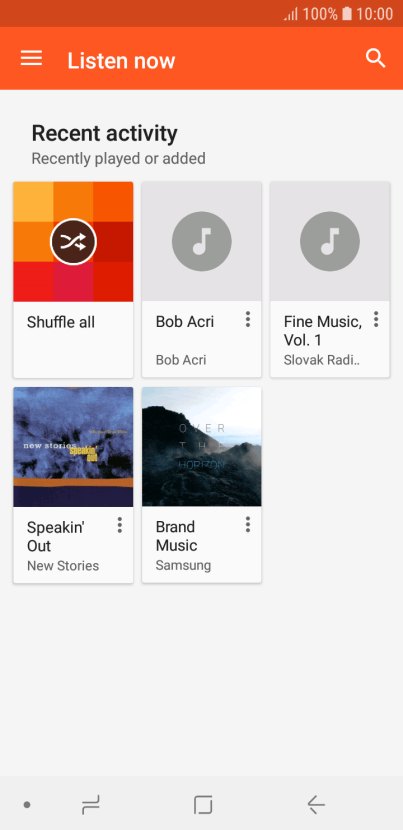
Task: Select the Bob Acri album title
Action: click(x=185, y=322)
